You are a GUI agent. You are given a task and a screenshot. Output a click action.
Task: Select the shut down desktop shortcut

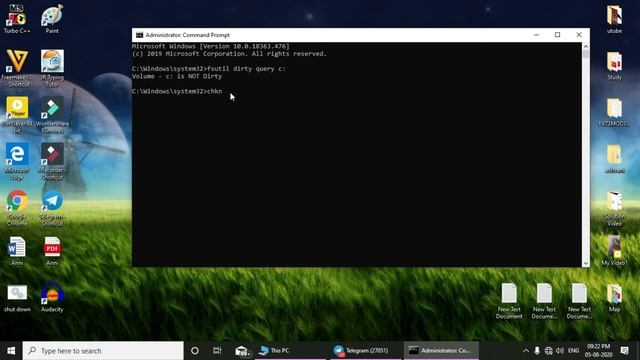coord(17,298)
